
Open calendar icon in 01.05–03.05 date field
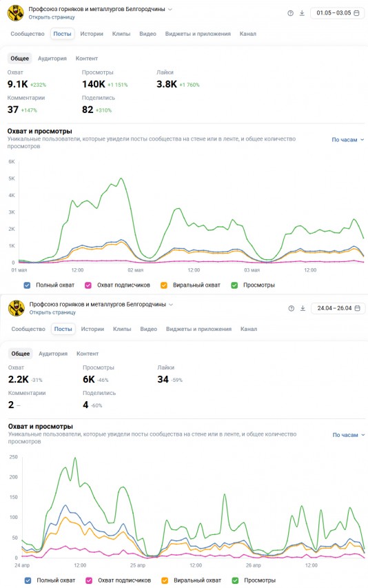tap(356, 12)
